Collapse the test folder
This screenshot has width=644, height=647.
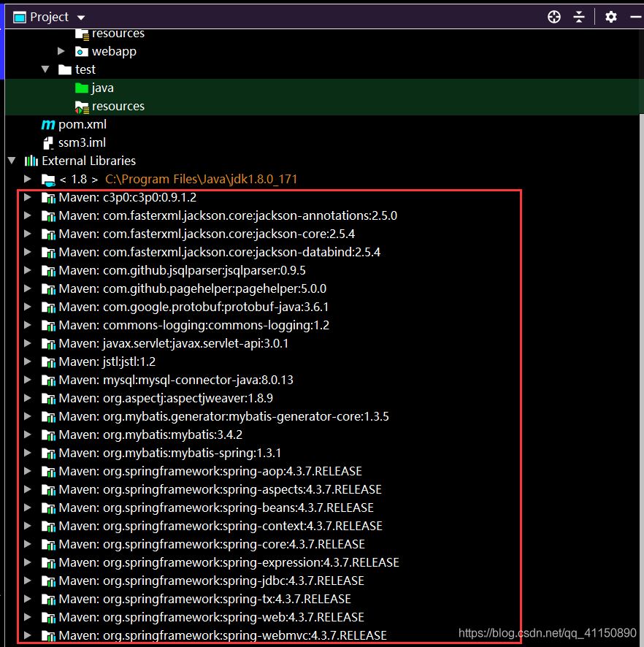pos(45,70)
